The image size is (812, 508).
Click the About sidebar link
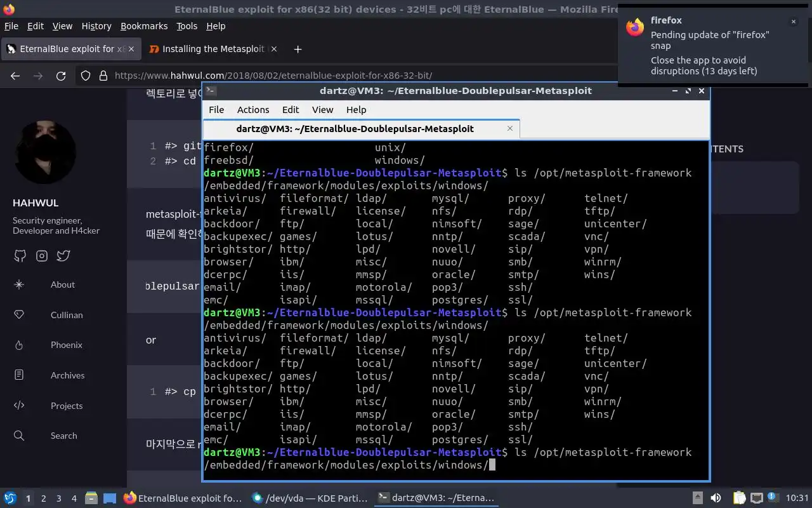coord(63,284)
